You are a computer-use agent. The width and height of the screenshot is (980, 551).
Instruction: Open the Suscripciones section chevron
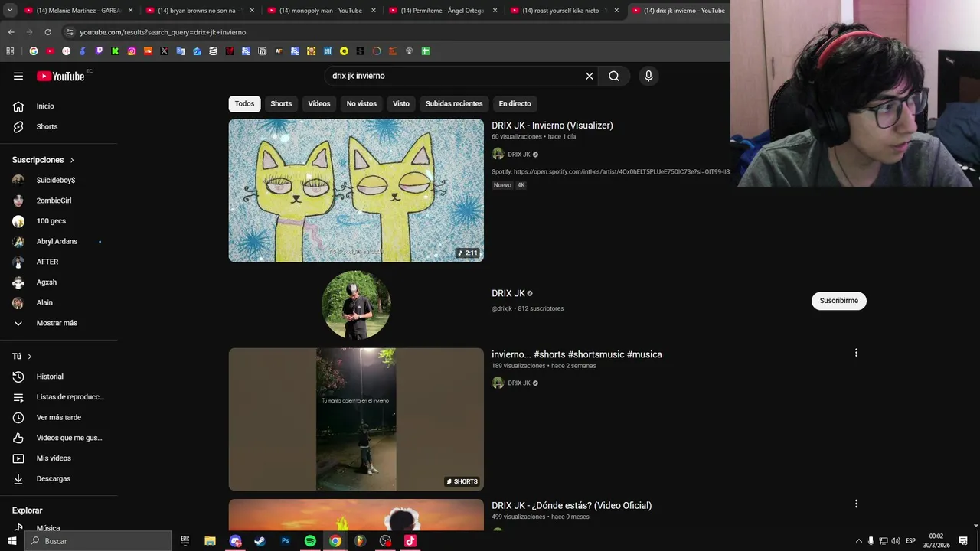click(72, 160)
